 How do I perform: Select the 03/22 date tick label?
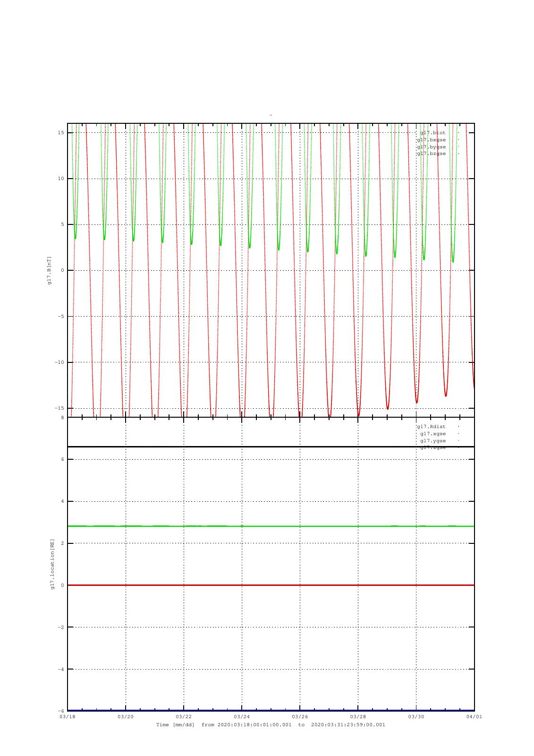[184, 717]
